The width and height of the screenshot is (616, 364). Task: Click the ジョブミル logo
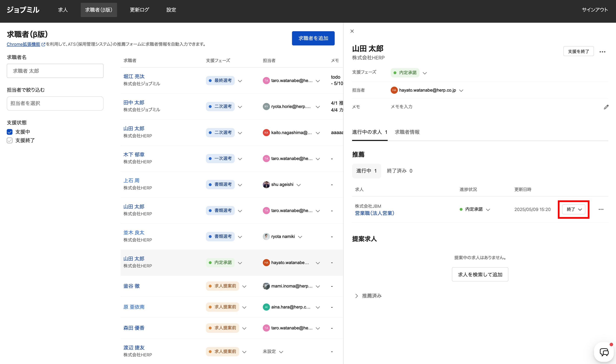click(23, 10)
